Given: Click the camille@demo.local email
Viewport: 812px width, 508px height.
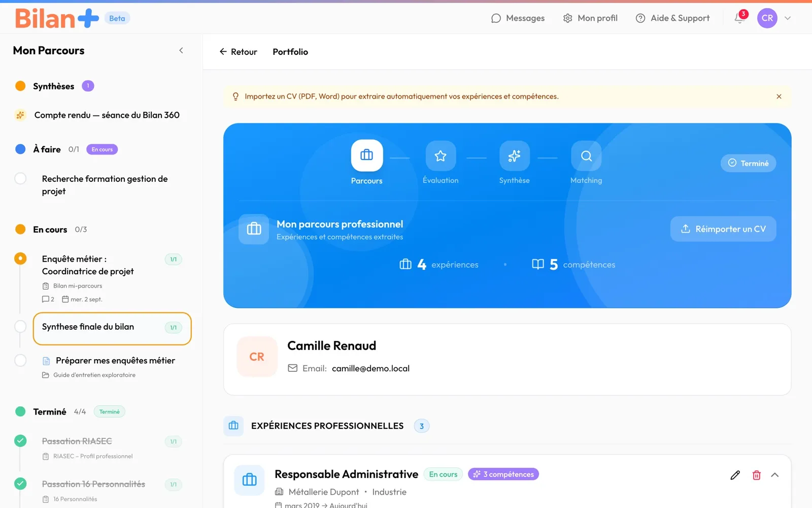Looking at the screenshot, I should coord(370,368).
